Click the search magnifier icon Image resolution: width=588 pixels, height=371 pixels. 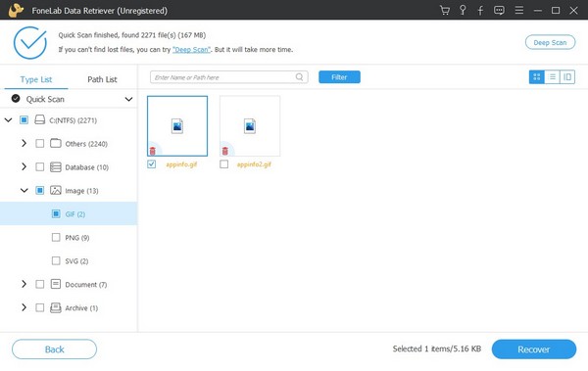(x=299, y=77)
